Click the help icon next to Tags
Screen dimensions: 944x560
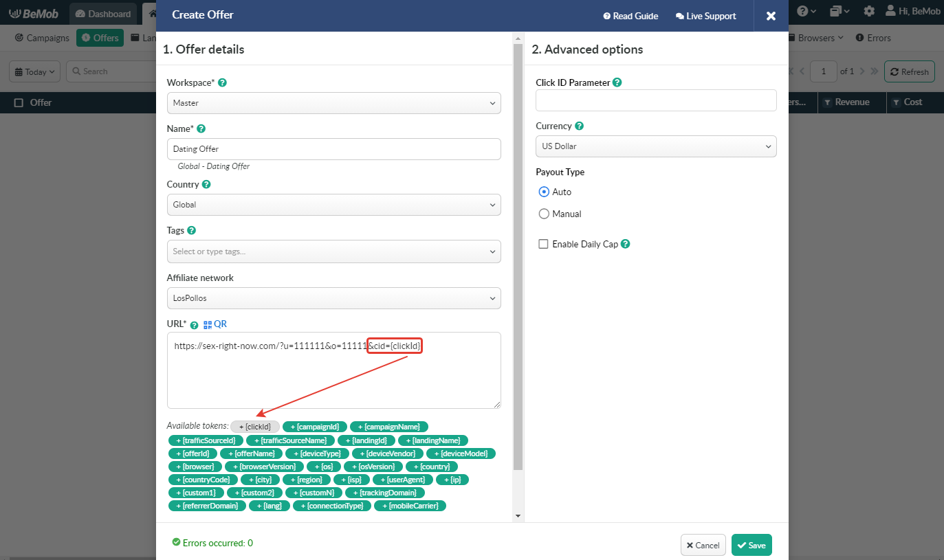(x=192, y=231)
